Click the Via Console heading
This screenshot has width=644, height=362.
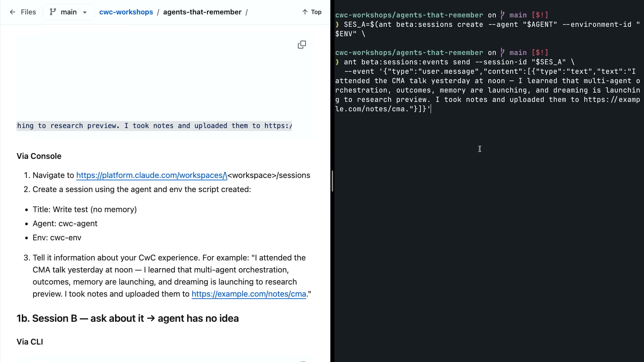(x=39, y=156)
